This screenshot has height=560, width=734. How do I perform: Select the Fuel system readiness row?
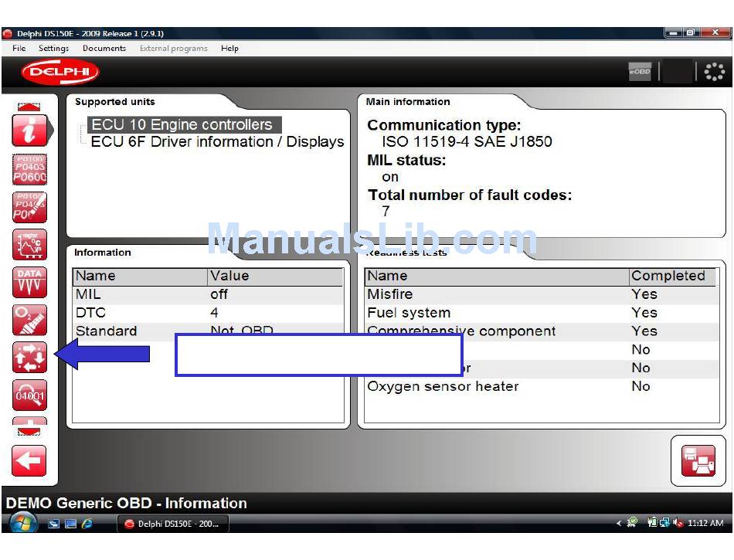click(x=542, y=313)
